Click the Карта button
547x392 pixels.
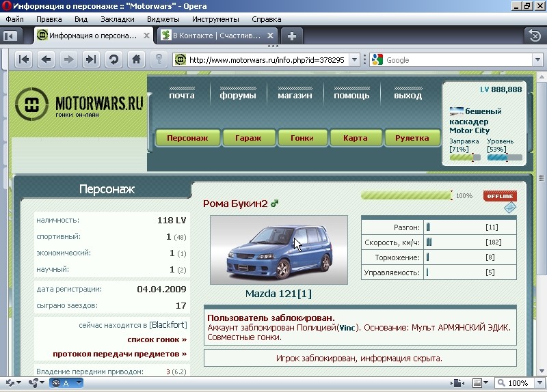(x=355, y=138)
